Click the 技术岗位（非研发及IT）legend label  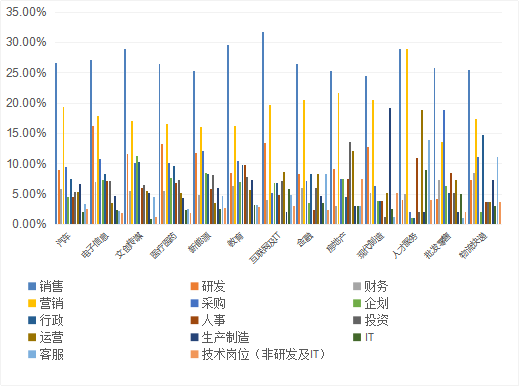click(263, 354)
